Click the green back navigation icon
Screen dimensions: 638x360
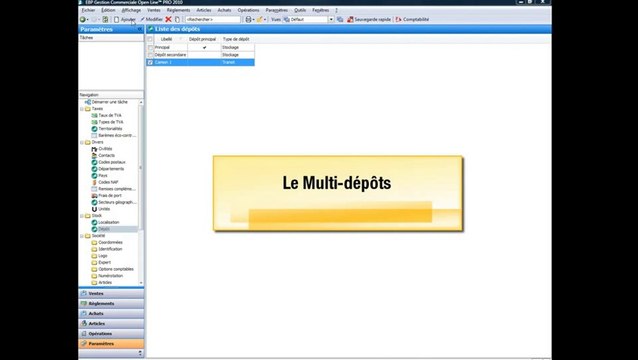(x=83, y=20)
